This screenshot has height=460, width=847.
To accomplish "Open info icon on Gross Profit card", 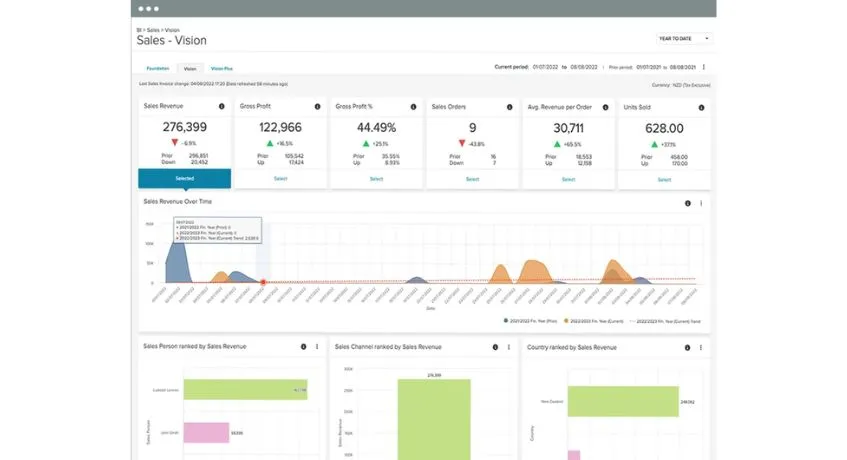I will click(x=318, y=106).
